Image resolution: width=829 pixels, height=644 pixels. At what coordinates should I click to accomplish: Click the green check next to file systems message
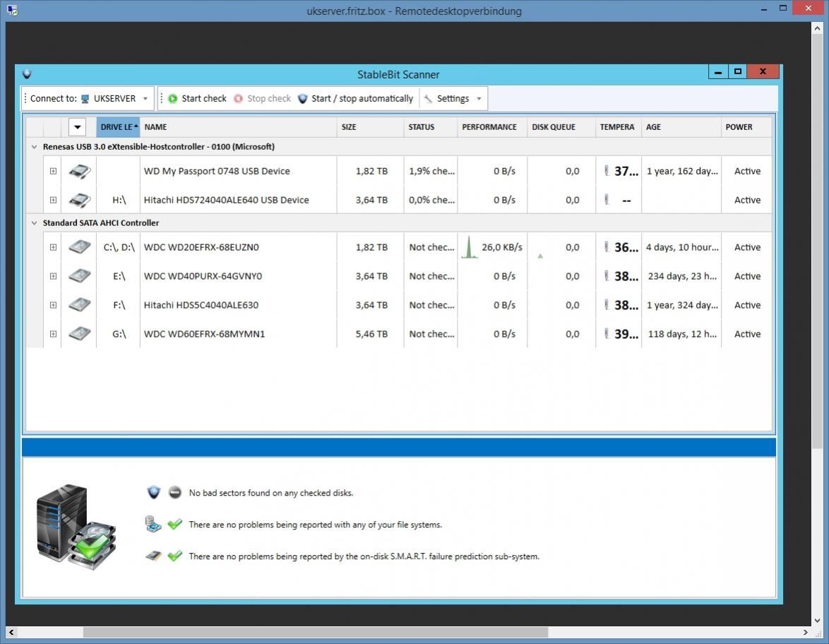pos(175,524)
